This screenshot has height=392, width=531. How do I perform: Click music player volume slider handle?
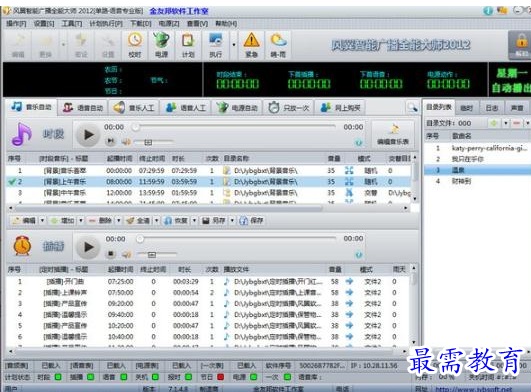click(148, 143)
